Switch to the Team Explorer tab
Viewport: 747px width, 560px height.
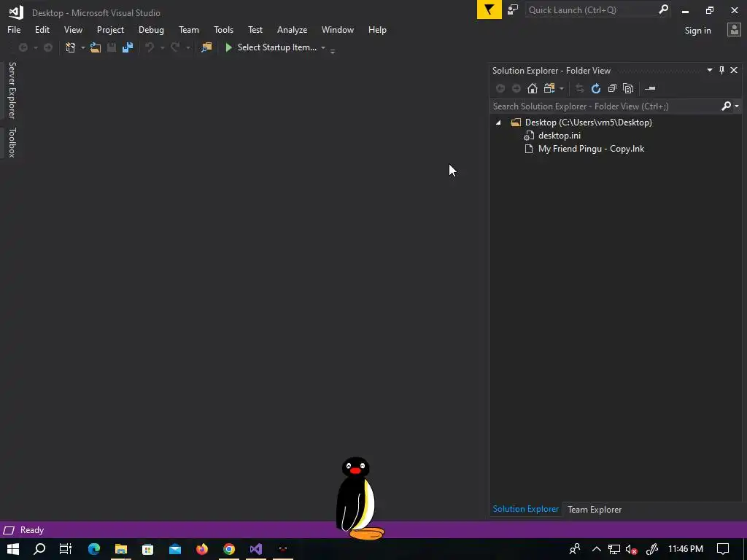click(x=595, y=510)
